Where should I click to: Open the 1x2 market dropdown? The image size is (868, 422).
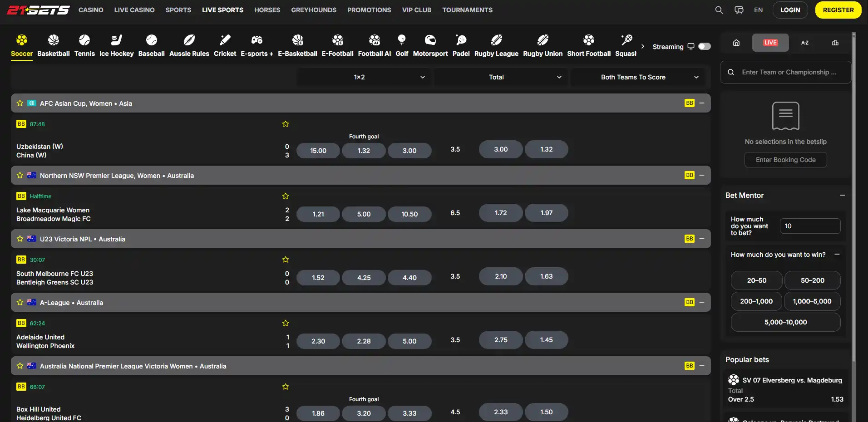coord(364,77)
